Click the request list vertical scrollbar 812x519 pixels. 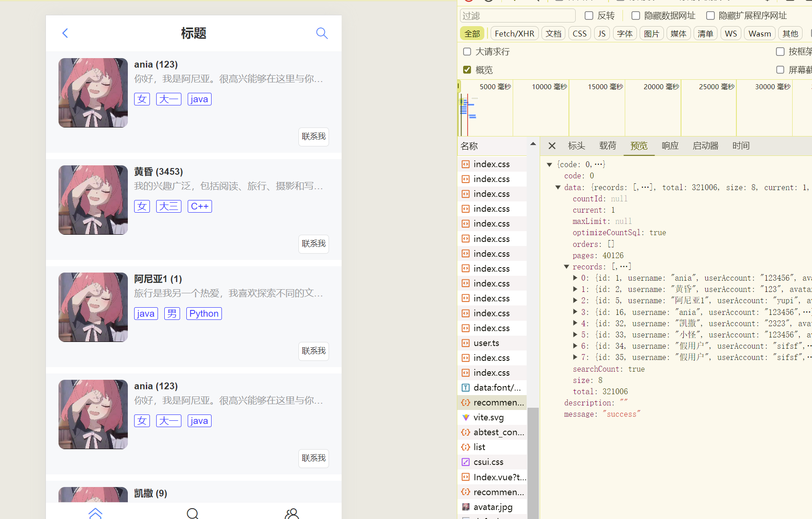[x=533, y=463]
